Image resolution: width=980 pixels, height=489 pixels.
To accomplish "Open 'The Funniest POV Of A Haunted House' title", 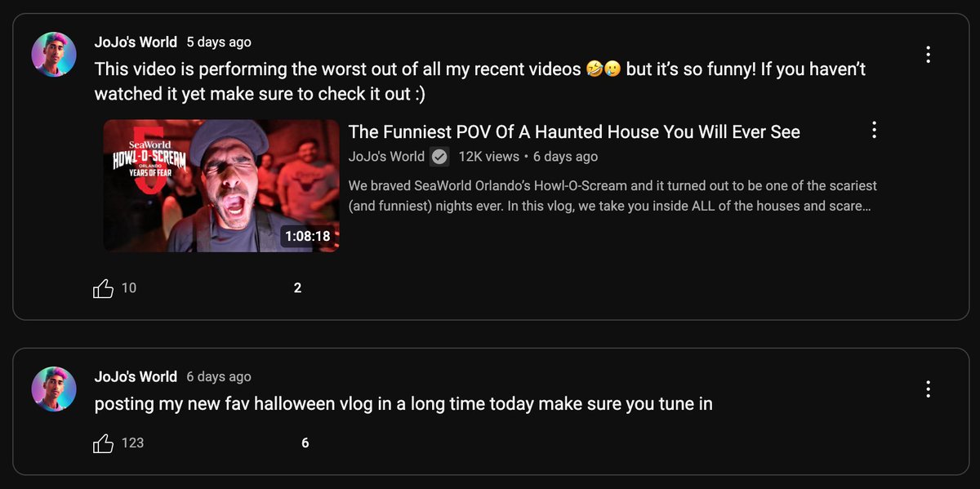I will click(574, 131).
